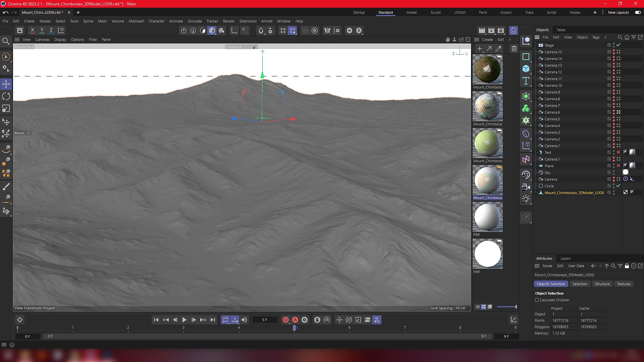Open the Arnold menu
The width and height of the screenshot is (644, 362).
click(x=267, y=21)
